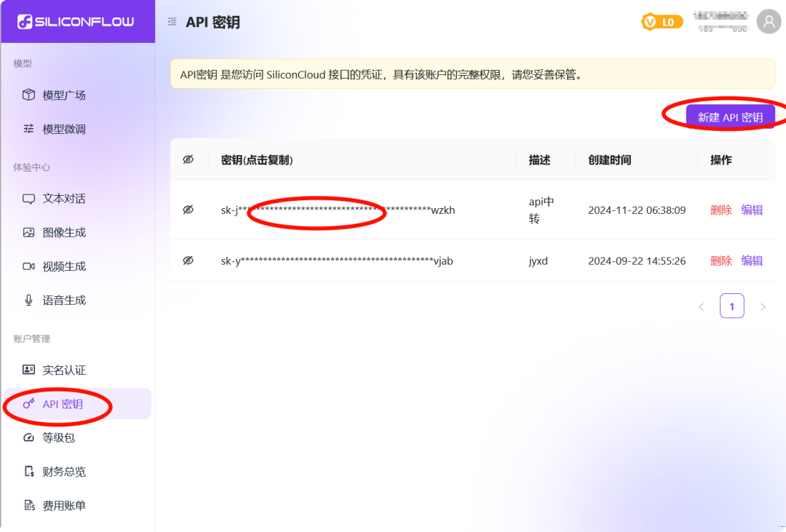Reveal the key ending in wzkh

coord(188,210)
